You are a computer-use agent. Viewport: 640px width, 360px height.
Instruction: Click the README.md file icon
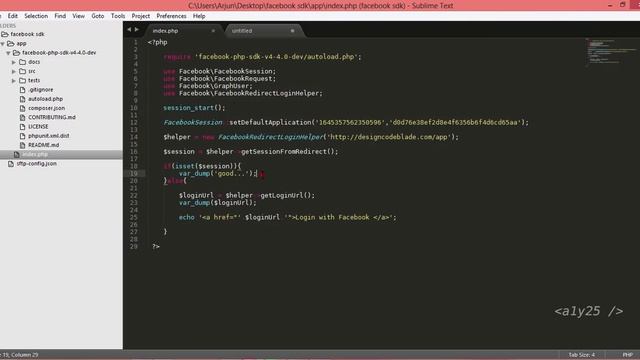click(x=22, y=145)
